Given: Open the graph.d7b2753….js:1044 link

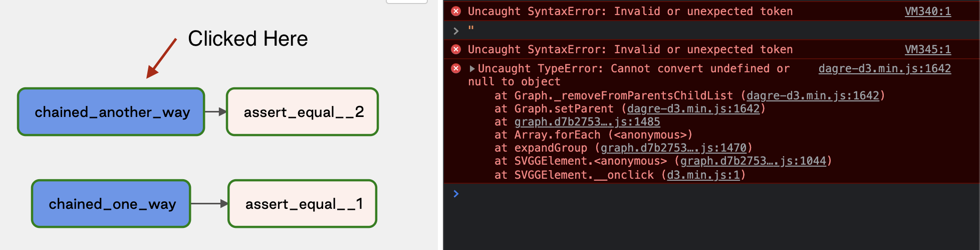Looking at the screenshot, I should (x=753, y=161).
